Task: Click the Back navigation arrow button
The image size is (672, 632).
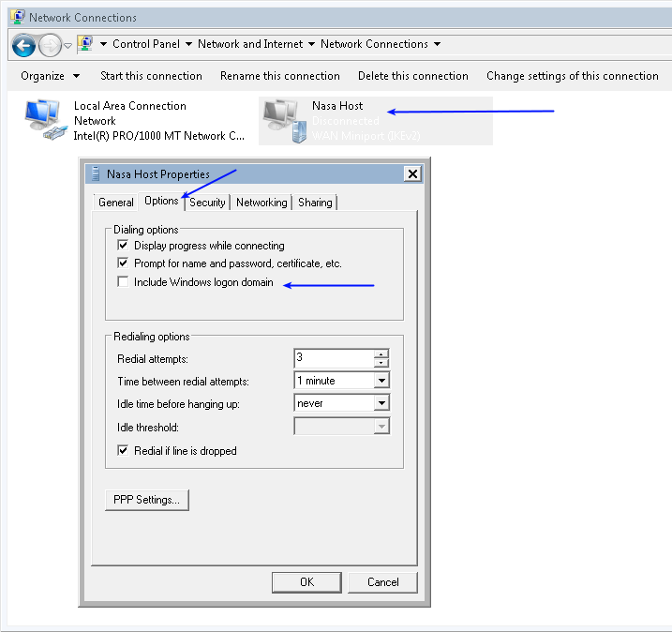Action: click(23, 44)
